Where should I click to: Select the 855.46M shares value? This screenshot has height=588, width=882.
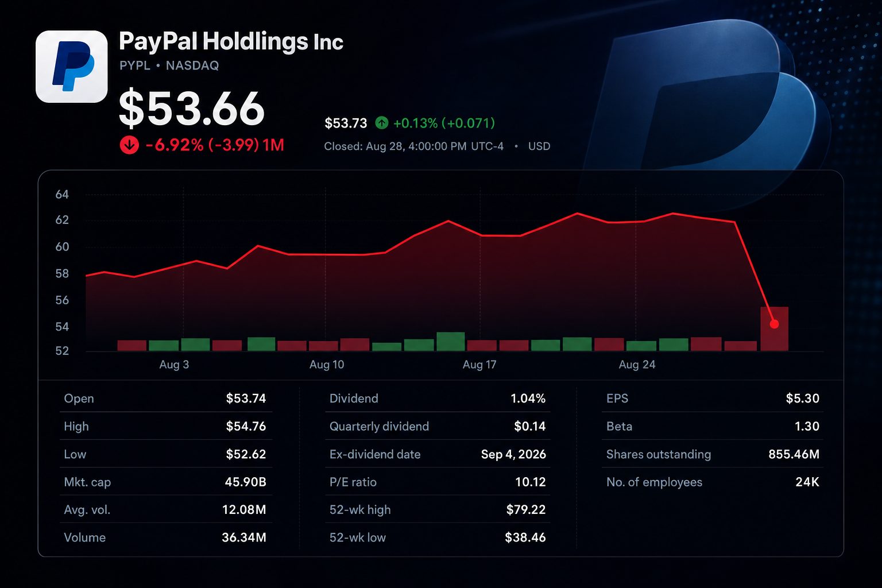coord(794,454)
